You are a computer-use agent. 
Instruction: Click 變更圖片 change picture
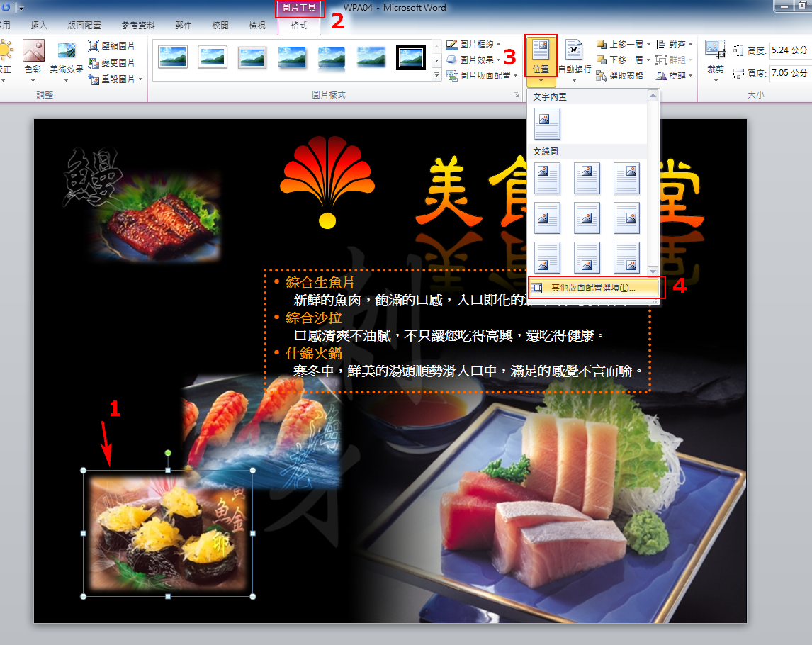click(111, 62)
